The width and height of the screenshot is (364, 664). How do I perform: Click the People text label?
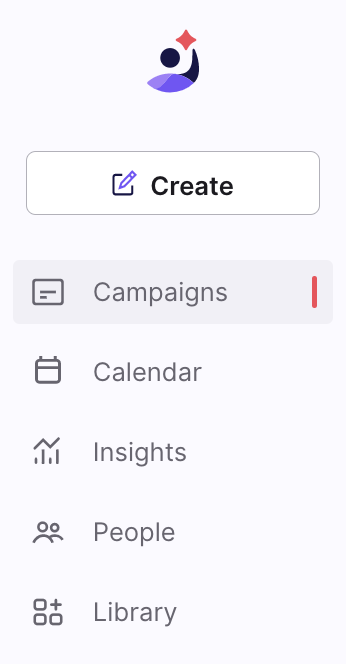134,533
